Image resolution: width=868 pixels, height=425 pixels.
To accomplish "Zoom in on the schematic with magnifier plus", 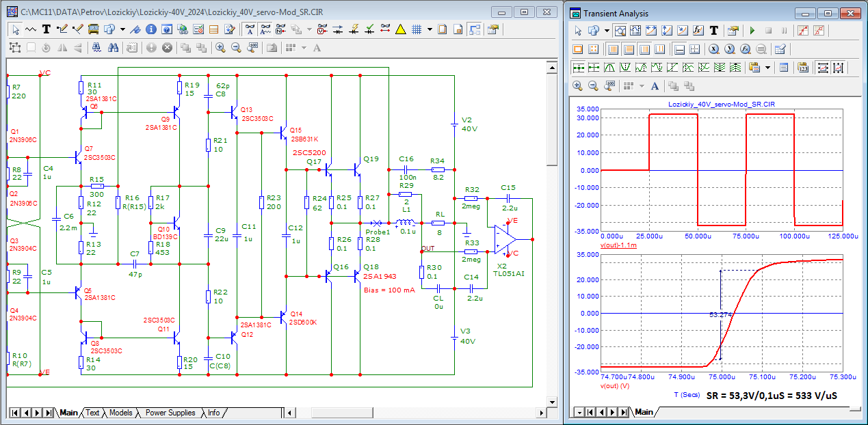I will (x=220, y=48).
